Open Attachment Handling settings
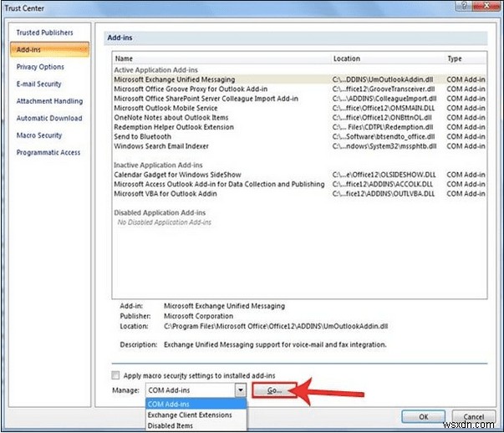The image size is (504, 433). point(49,101)
